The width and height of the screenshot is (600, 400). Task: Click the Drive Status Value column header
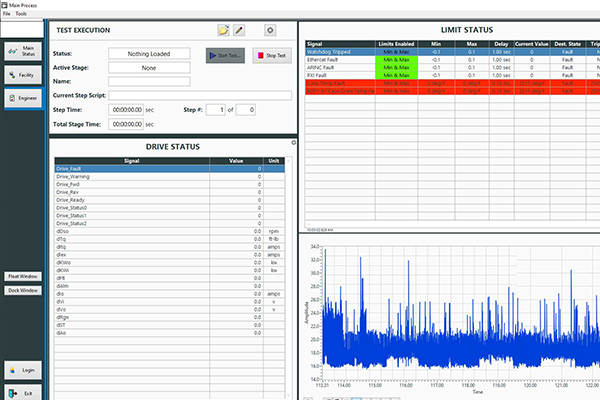pyautogui.click(x=236, y=161)
